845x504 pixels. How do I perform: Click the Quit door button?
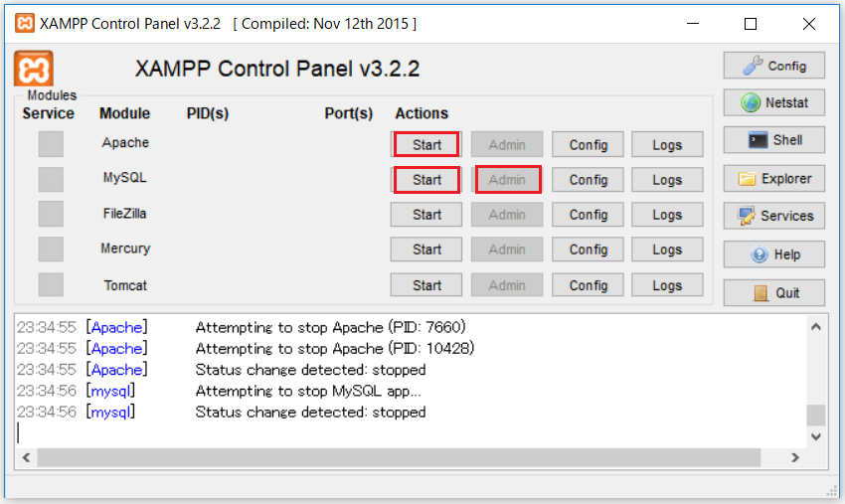[x=773, y=292]
